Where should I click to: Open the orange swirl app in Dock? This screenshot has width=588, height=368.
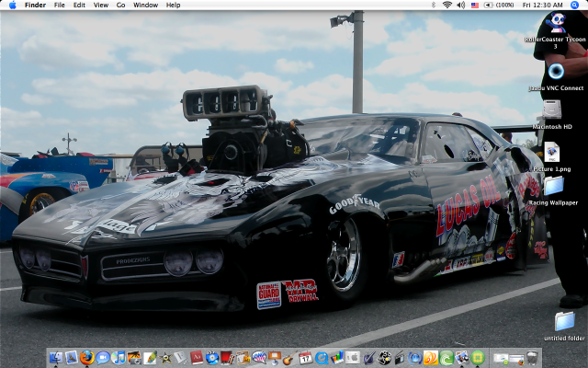[x=431, y=358]
